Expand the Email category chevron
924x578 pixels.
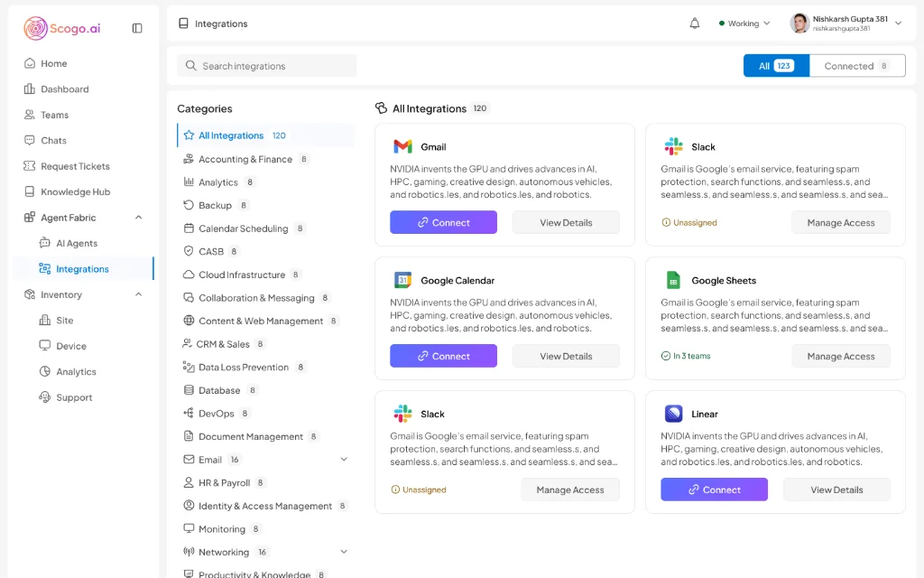pyautogui.click(x=344, y=460)
